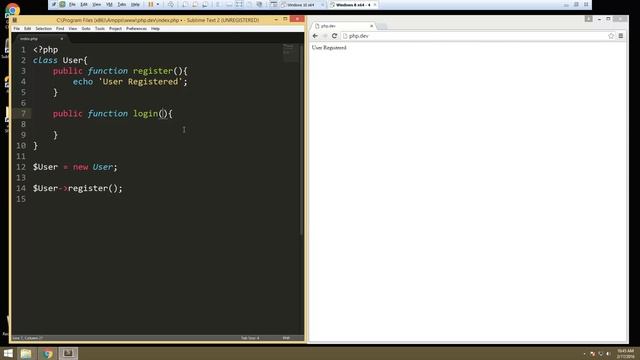Viewport: 640px width, 360px height.
Task: Open the VMware VM menu
Action: (109, 4)
